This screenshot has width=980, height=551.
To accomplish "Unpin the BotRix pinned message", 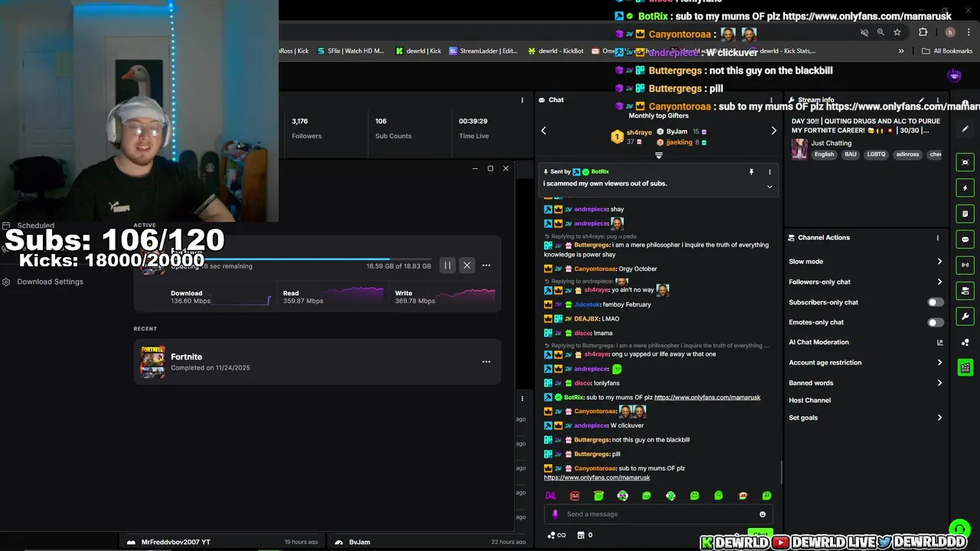I will click(x=751, y=172).
